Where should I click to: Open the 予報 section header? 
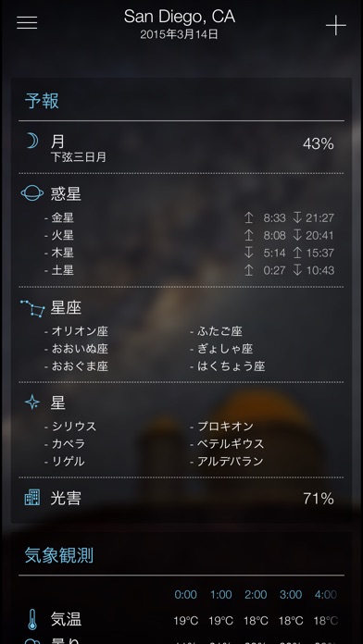(42, 101)
